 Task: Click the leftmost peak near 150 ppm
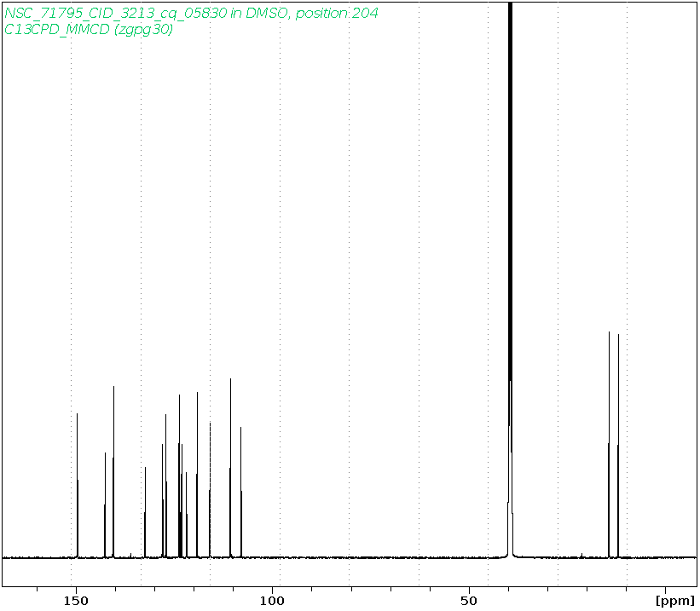[x=78, y=486]
